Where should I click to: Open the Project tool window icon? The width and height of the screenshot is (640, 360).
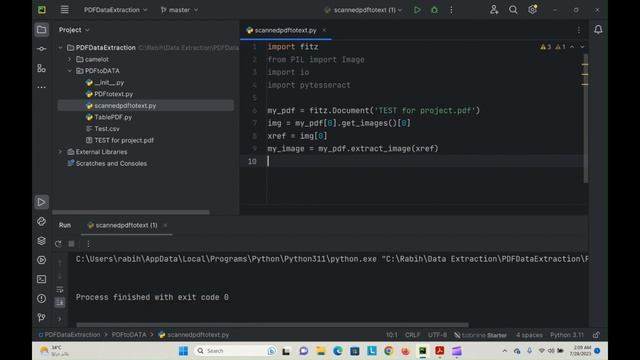tap(41, 29)
